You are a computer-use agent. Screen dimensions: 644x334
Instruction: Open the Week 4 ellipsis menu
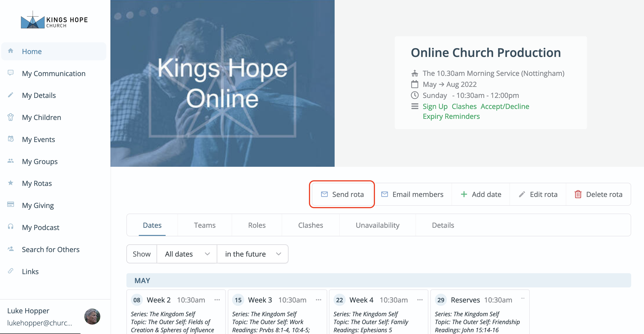(420, 300)
